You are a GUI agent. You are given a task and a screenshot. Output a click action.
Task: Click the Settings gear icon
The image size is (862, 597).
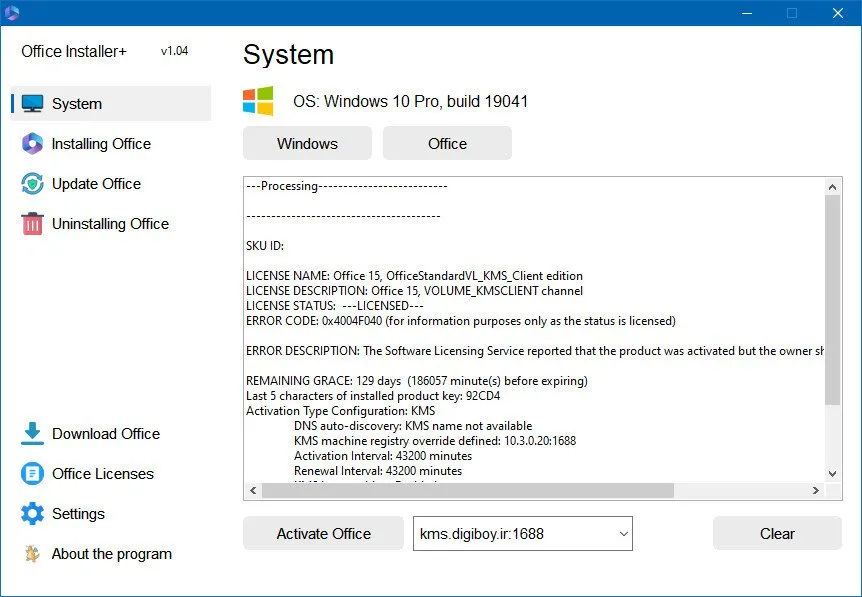coord(32,513)
